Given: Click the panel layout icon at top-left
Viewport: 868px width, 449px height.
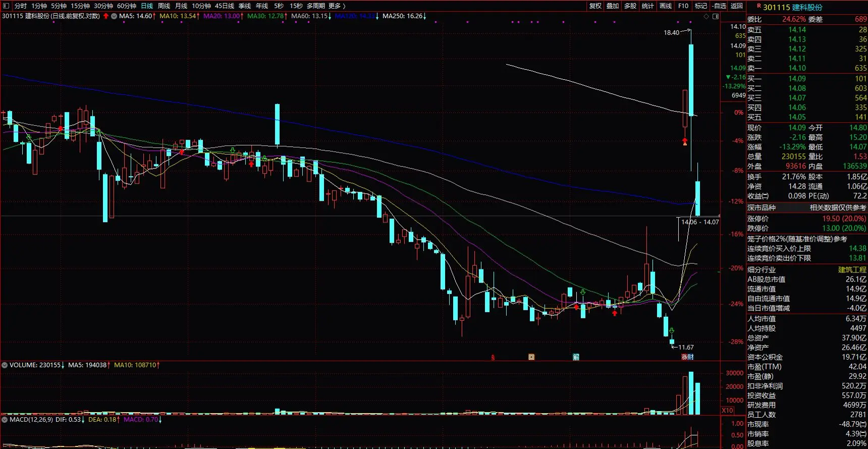Looking at the screenshot, I should click(6, 6).
